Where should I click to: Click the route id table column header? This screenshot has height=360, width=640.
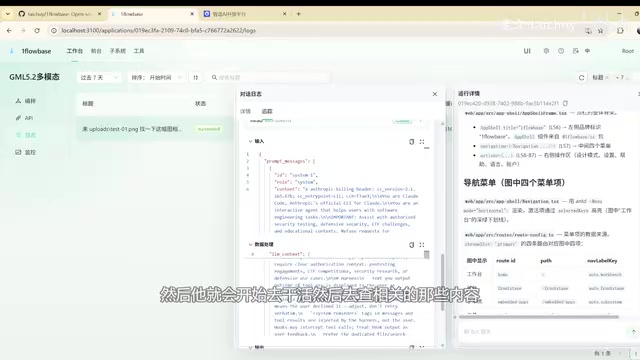pyautogui.click(x=506, y=260)
